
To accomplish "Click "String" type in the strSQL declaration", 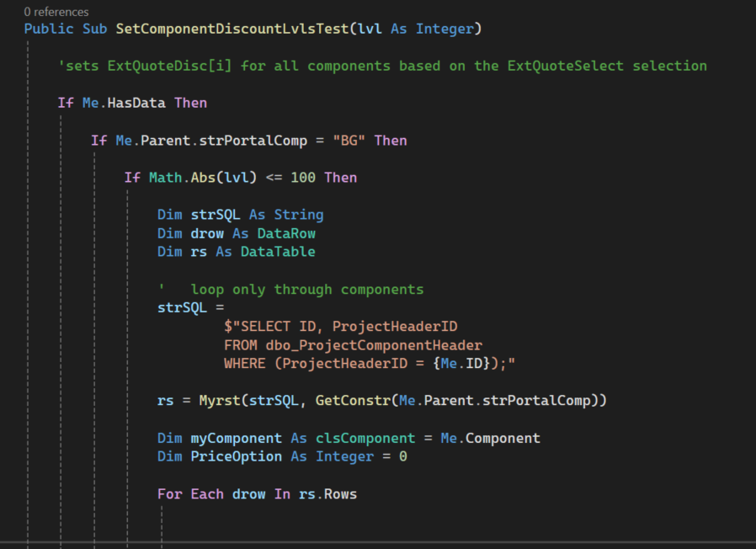I will (299, 214).
